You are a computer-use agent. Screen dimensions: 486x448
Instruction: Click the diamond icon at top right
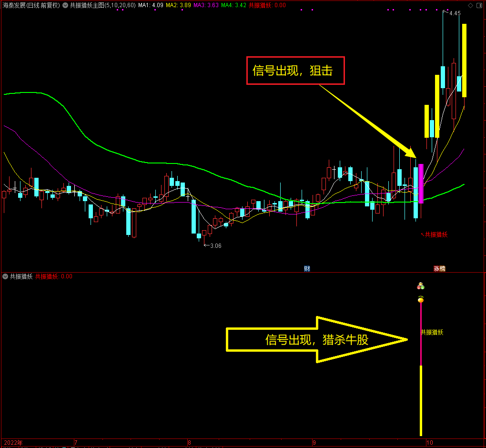pyautogui.click(x=470, y=5)
